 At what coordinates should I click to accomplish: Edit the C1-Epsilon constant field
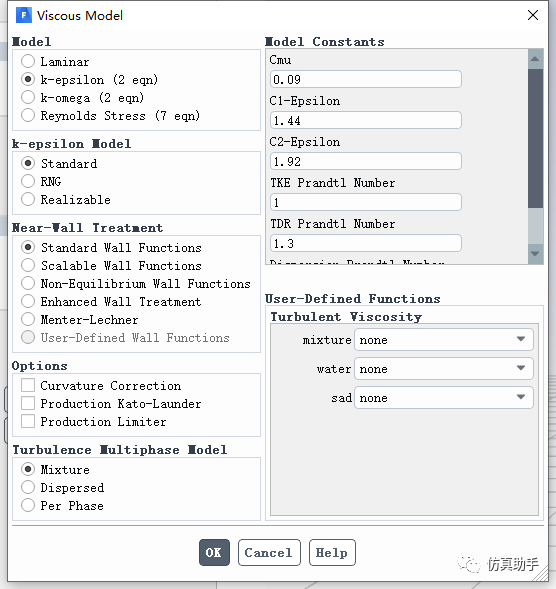click(366, 120)
